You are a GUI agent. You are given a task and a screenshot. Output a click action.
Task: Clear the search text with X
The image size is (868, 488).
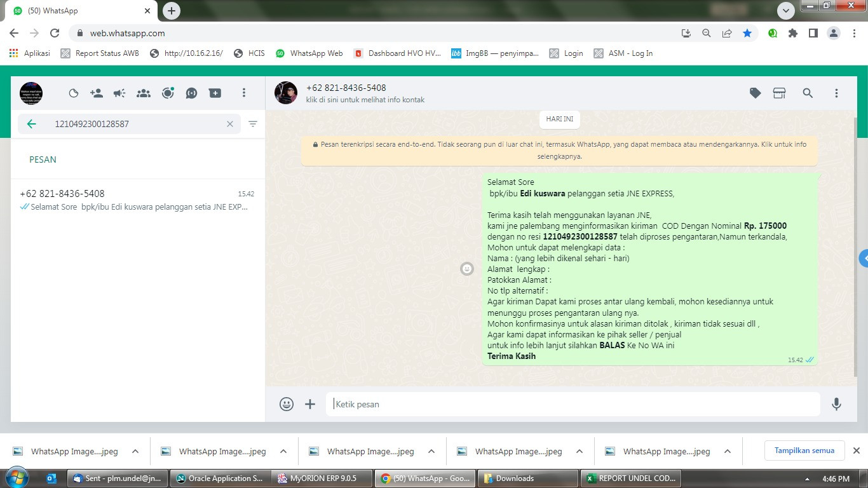[230, 124]
